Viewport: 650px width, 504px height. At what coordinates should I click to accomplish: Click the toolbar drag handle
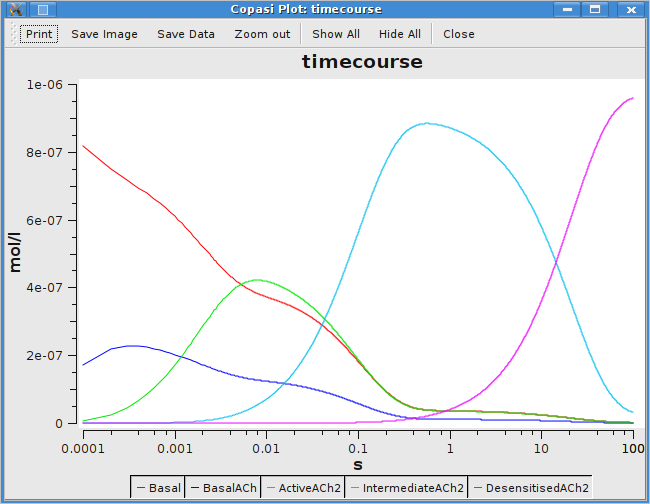click(13, 34)
